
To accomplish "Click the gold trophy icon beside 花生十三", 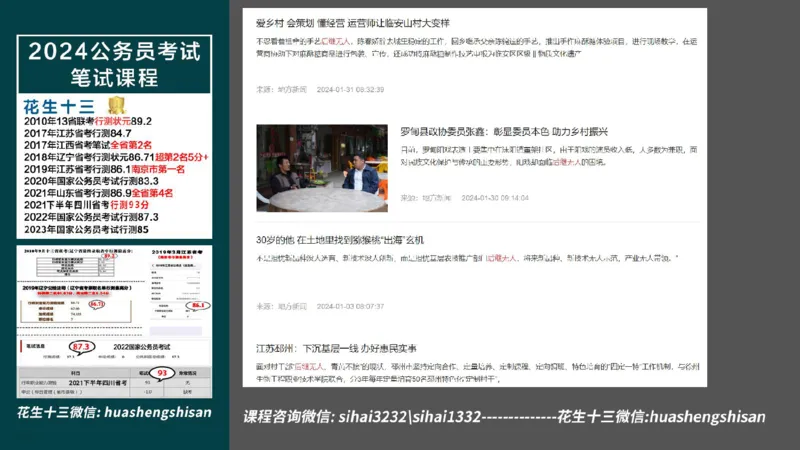I will coord(116,106).
